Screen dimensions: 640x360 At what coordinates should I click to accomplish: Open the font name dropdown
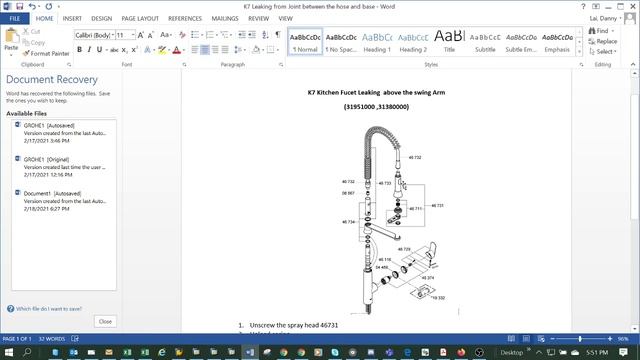[113, 35]
